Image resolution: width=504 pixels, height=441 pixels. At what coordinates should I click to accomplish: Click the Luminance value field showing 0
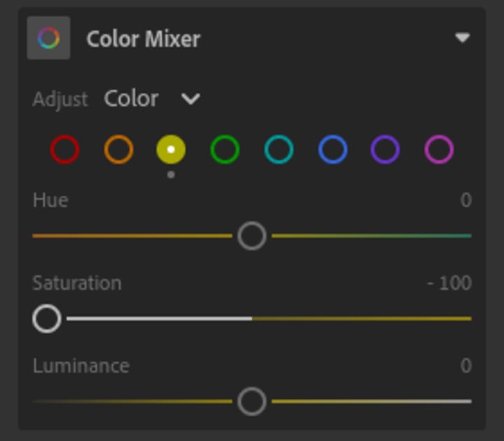[465, 366]
